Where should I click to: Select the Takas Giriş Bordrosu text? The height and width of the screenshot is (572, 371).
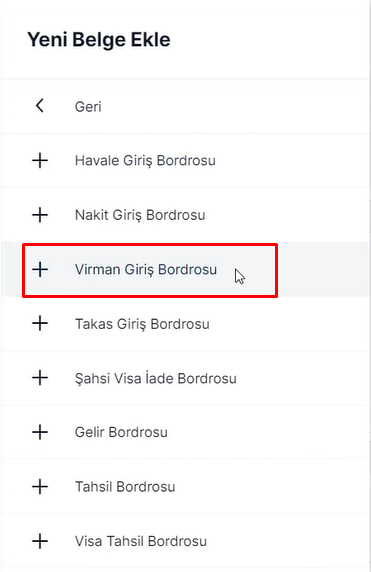coord(142,324)
